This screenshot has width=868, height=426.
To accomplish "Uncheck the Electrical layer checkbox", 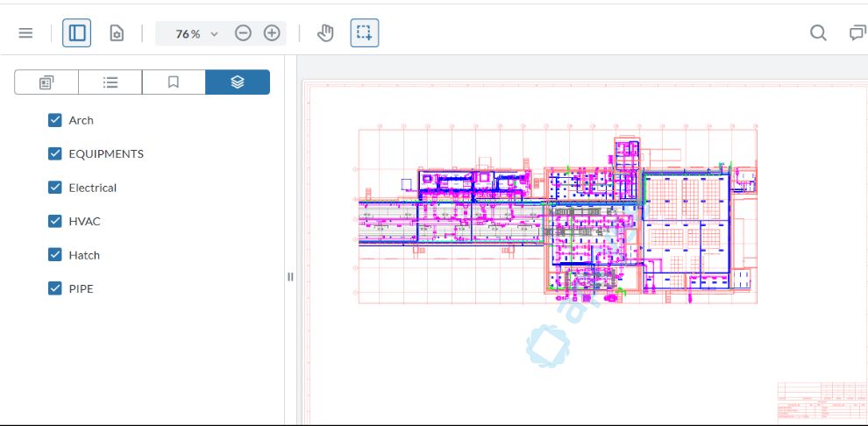I will [x=55, y=188].
